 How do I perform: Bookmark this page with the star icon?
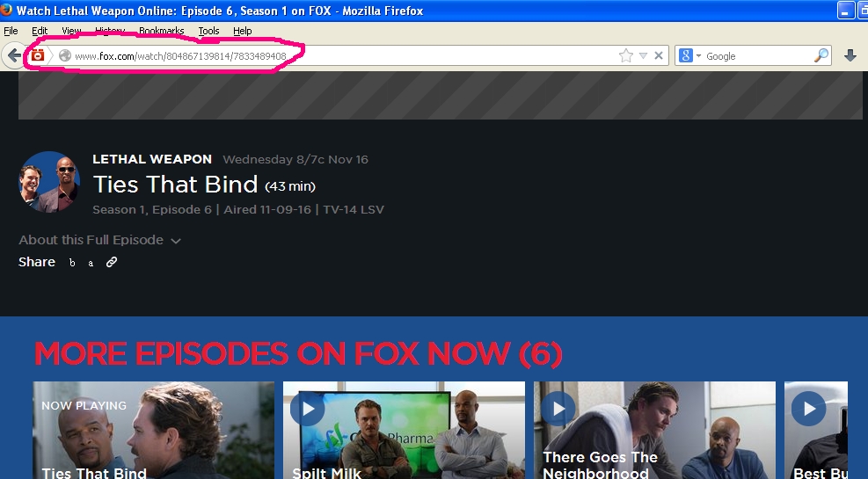click(x=625, y=55)
